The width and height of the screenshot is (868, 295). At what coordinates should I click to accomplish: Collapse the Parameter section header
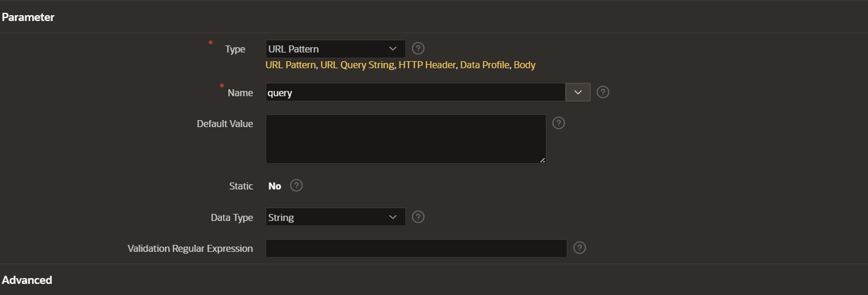tap(28, 17)
